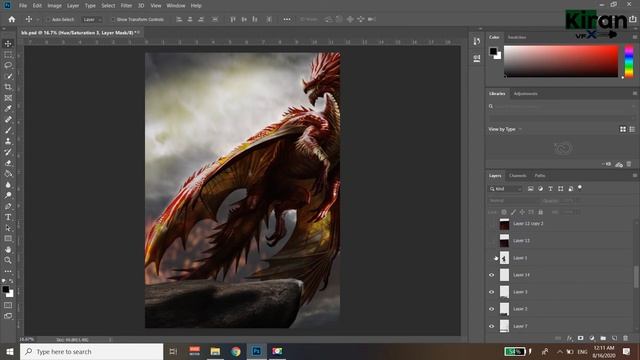Image resolution: width=640 pixels, height=360 pixels.
Task: Select the Eraser tool
Action: [8, 163]
